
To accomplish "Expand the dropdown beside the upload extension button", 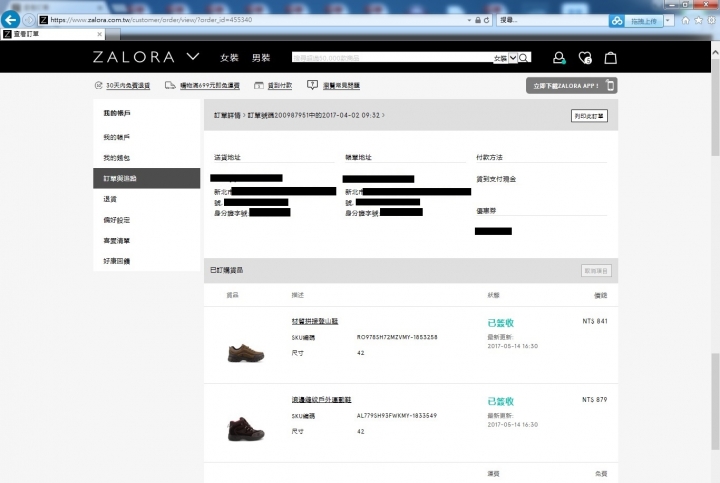I will (x=668, y=21).
